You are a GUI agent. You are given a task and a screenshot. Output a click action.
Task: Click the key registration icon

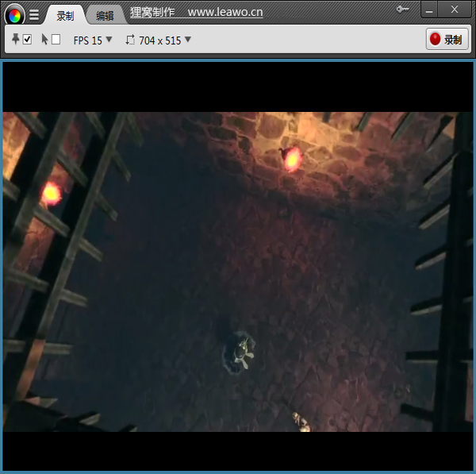[x=403, y=10]
